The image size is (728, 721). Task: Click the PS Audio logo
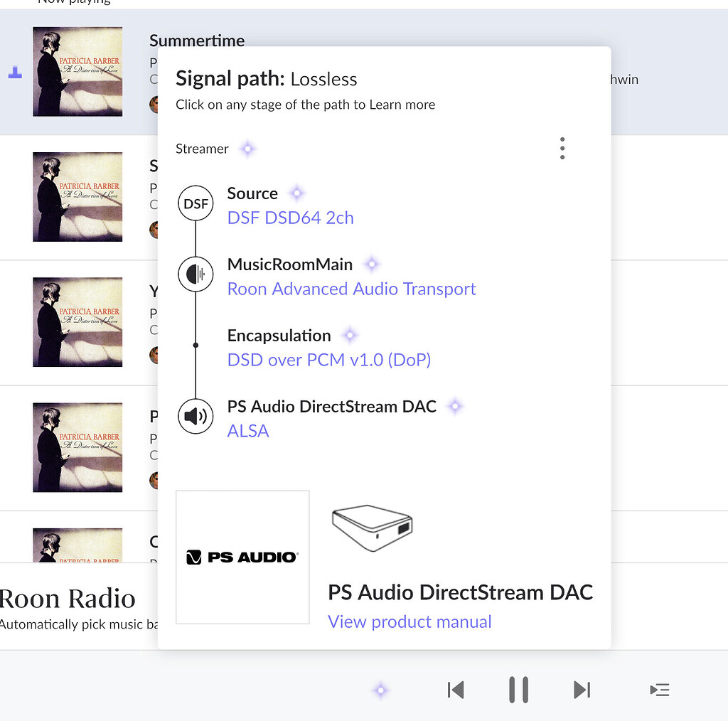pyautogui.click(x=242, y=557)
